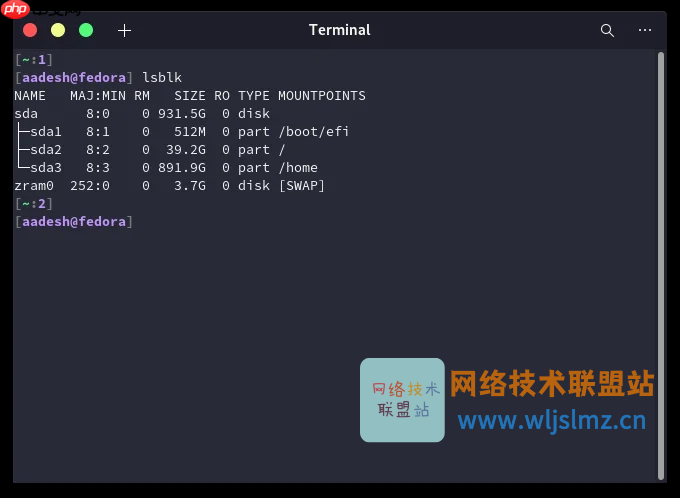The height and width of the screenshot is (498, 680).
Task: Click the sda3 partition name
Action: [x=46, y=167]
